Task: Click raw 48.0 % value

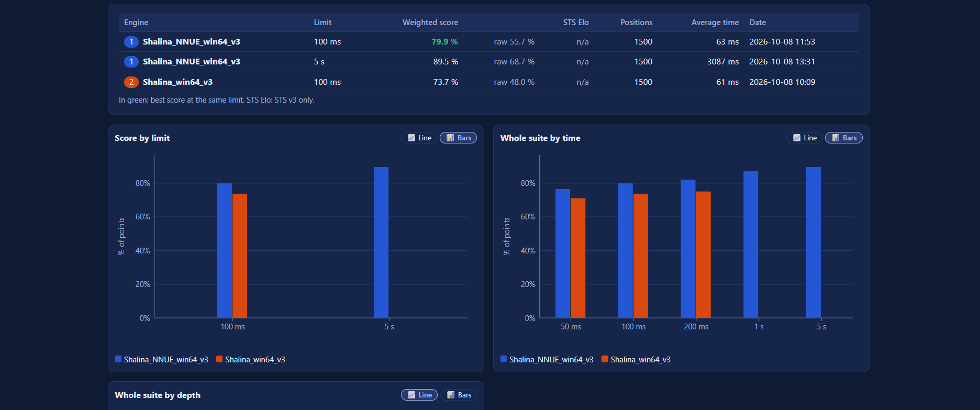Action: coord(514,82)
